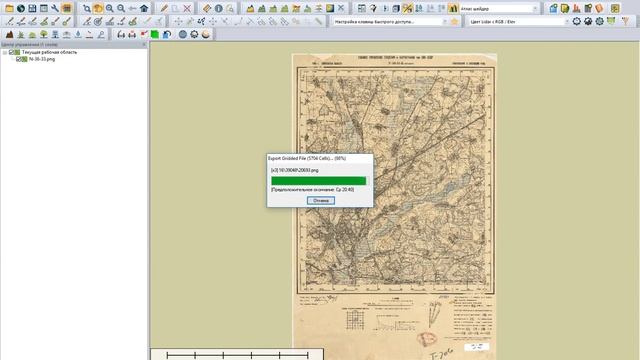Select the N-36-33.png layer row
This screenshot has height=360, width=640.
pos(42,59)
